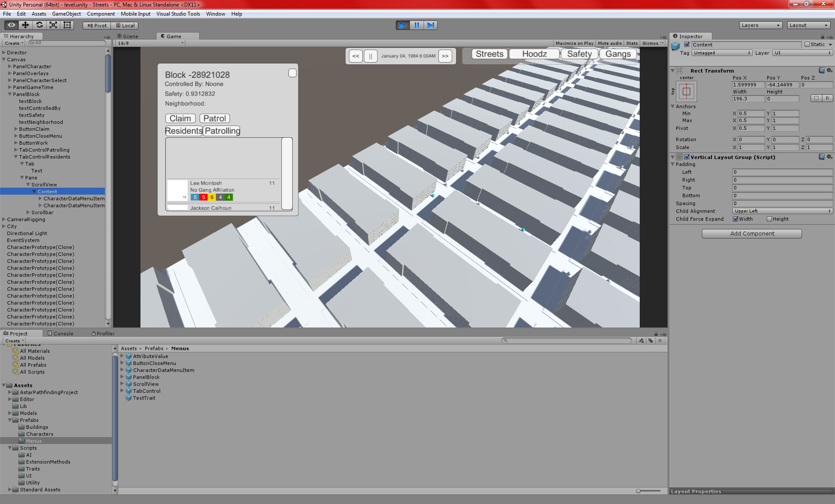Image resolution: width=835 pixels, height=504 pixels.
Task: Select the Hoodz overlay button
Action: (x=534, y=54)
